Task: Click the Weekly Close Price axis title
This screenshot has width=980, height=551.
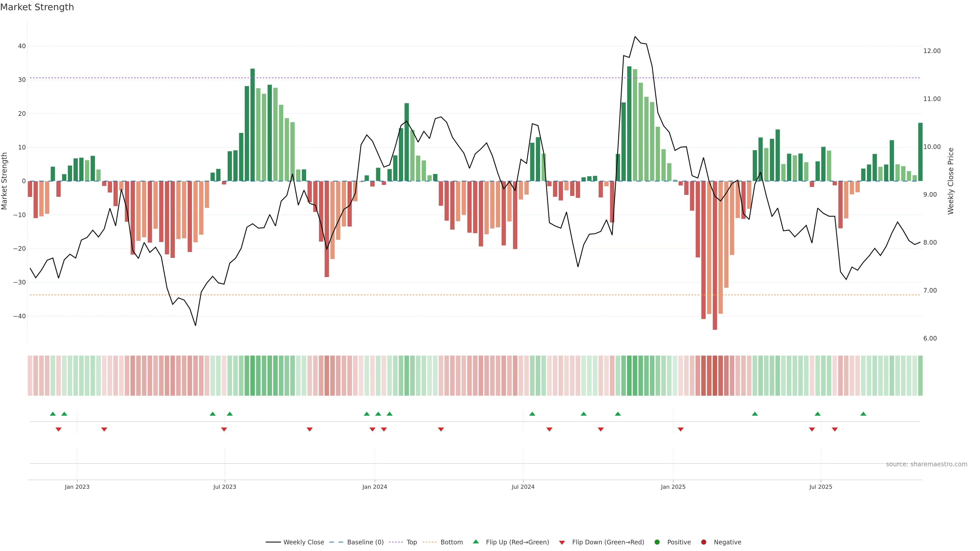Action: click(951, 181)
